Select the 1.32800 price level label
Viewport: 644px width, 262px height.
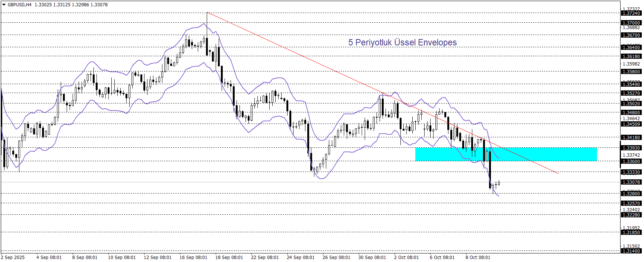(631, 194)
